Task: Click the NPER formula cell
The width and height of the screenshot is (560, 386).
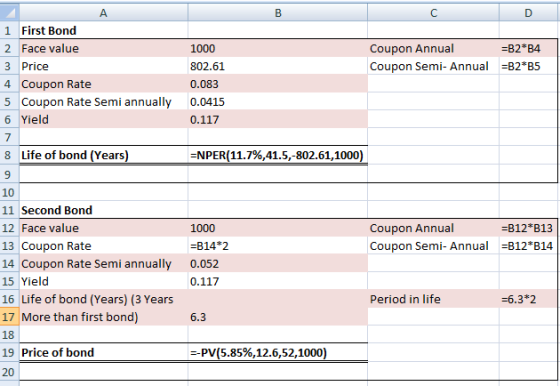Action: (x=278, y=155)
